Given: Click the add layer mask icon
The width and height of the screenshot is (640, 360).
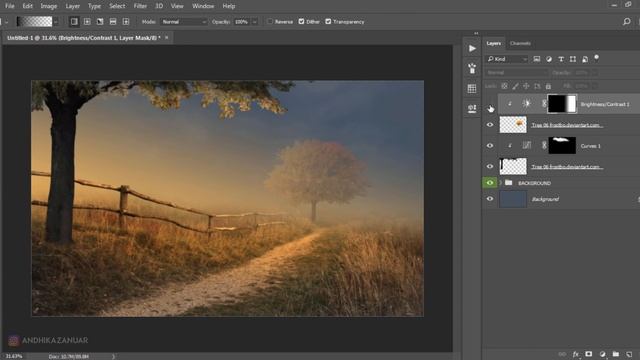Looking at the screenshot, I should click(x=589, y=354).
